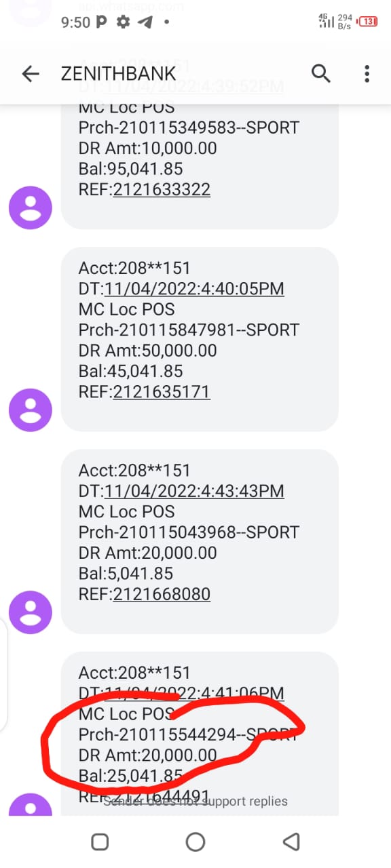This screenshot has width=391, height=868.
Task: Tap sender avatar beside REF:2121633322 message
Action: pyautogui.click(x=30, y=208)
